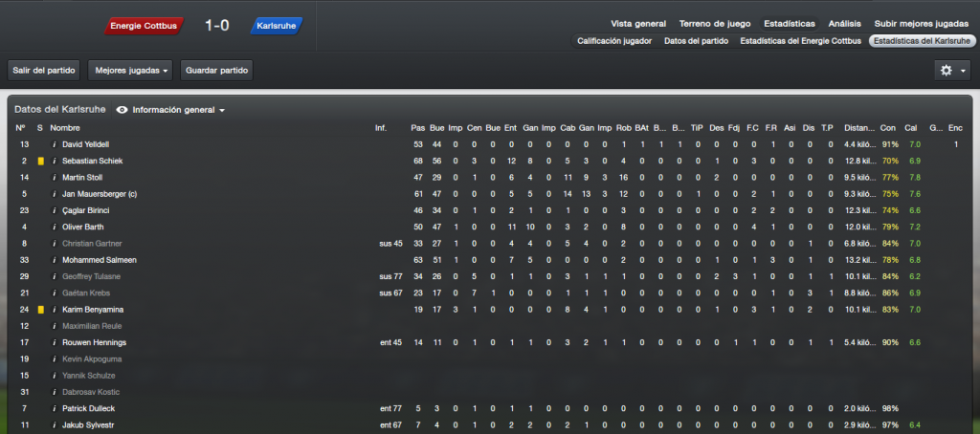Open Jan Mauersberger's player name link

click(100, 194)
